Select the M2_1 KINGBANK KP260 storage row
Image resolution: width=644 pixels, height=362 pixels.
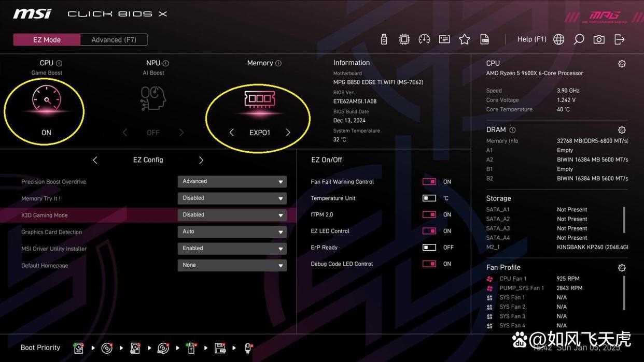(x=557, y=247)
